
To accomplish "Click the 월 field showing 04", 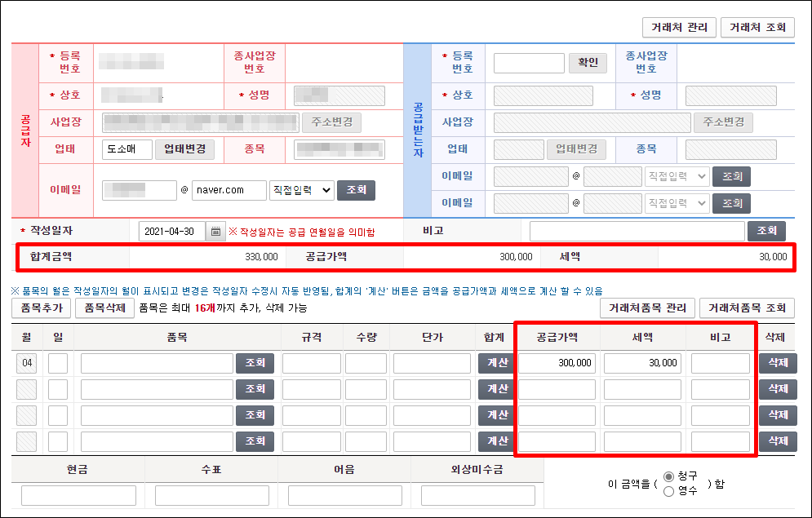I will 26,363.
